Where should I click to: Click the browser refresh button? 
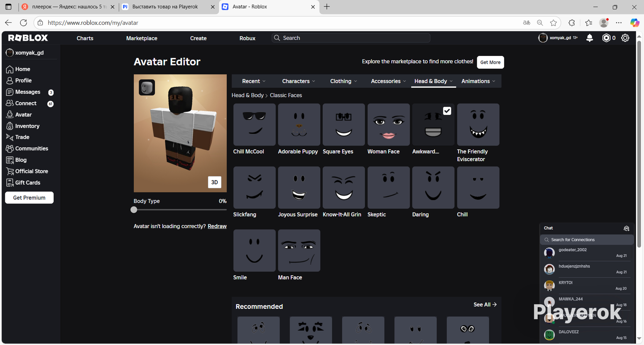pos(23,23)
